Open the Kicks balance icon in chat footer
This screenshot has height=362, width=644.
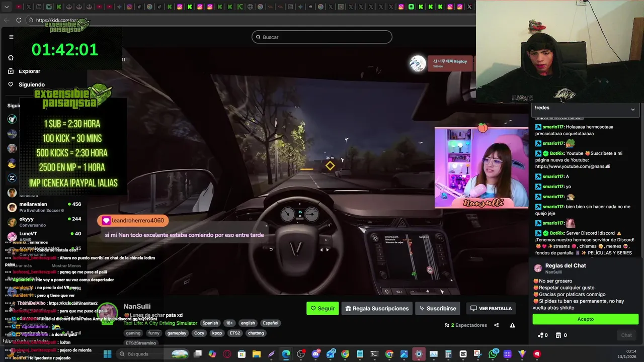point(543,335)
